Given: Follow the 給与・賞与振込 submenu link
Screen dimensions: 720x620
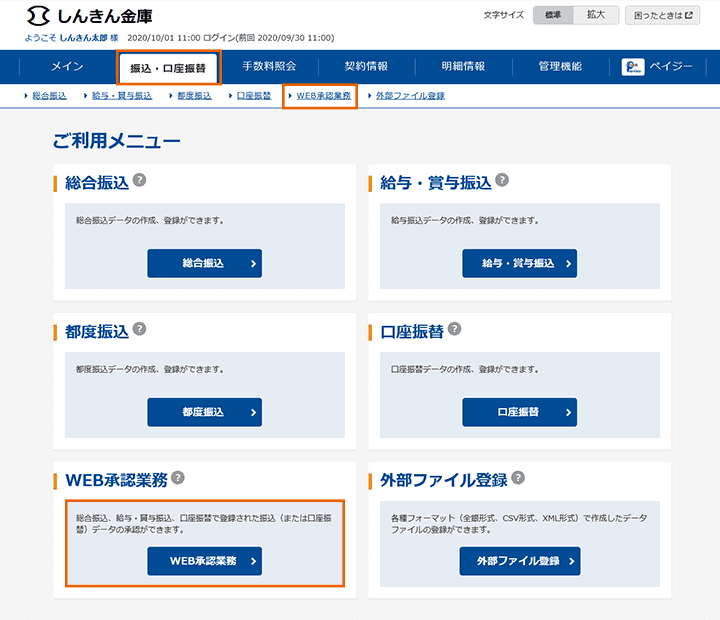Looking at the screenshot, I should click(x=121, y=96).
